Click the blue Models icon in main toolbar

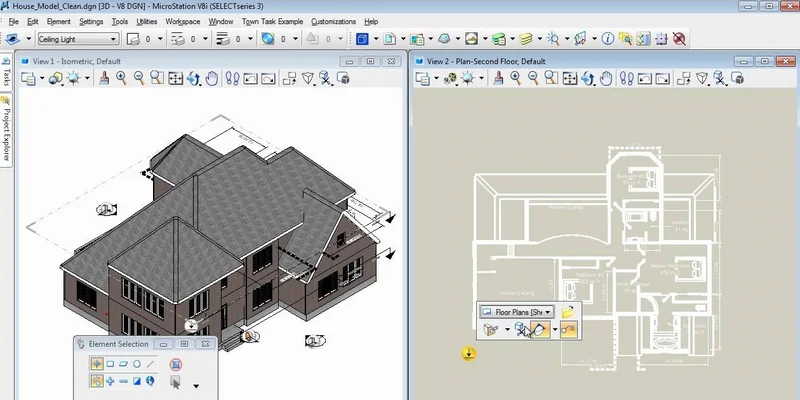362,39
